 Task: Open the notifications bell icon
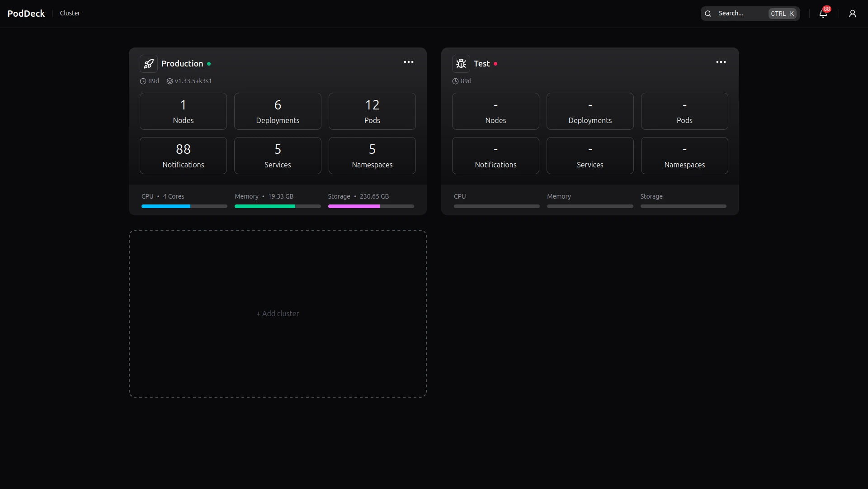[823, 14]
